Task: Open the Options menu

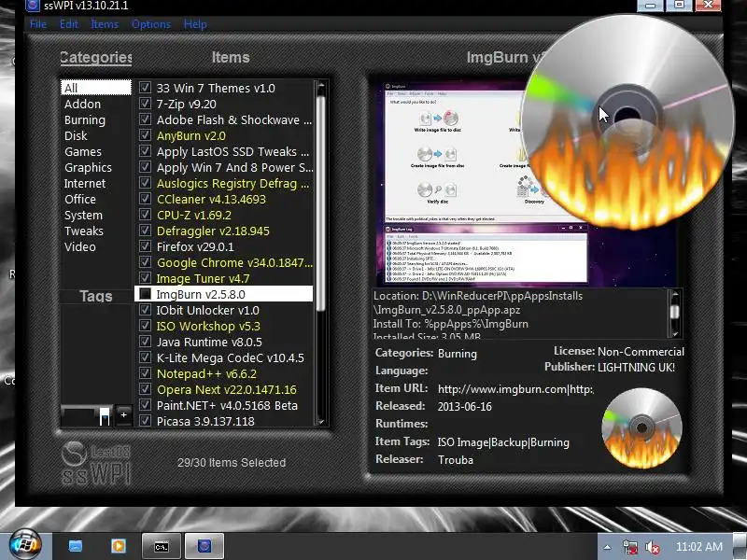Action: (x=151, y=24)
